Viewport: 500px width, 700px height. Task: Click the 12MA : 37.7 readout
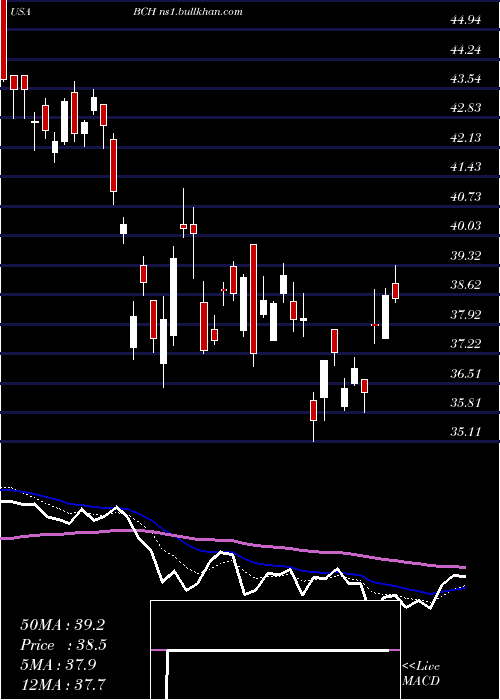65,685
